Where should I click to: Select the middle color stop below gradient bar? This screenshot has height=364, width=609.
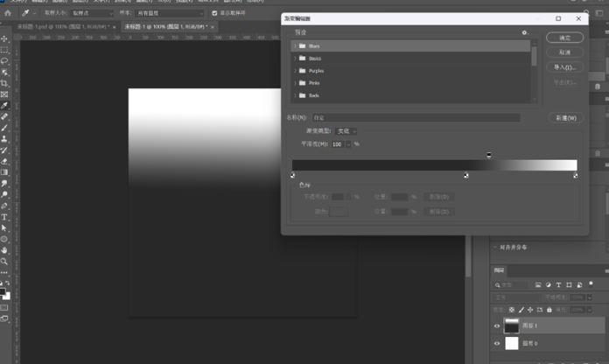465,176
